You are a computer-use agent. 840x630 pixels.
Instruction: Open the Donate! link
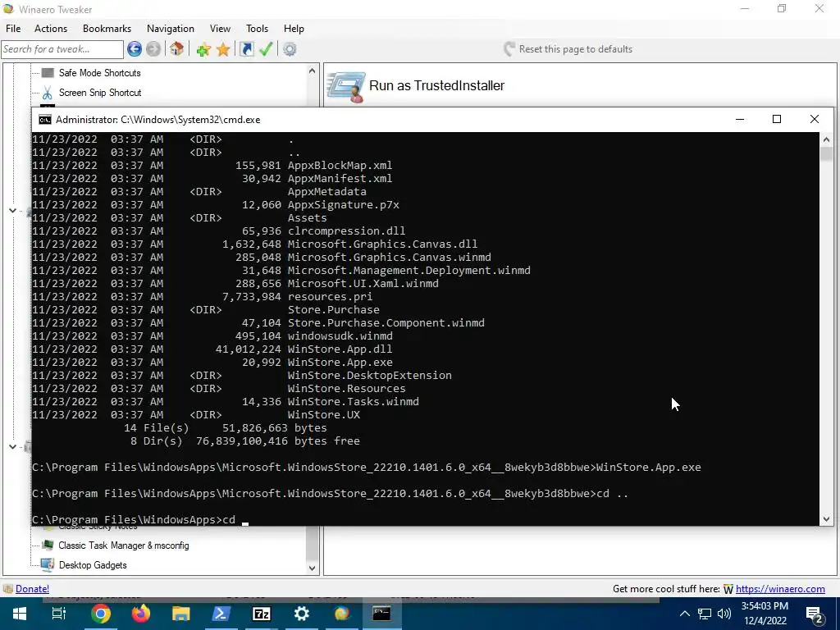[x=32, y=589]
